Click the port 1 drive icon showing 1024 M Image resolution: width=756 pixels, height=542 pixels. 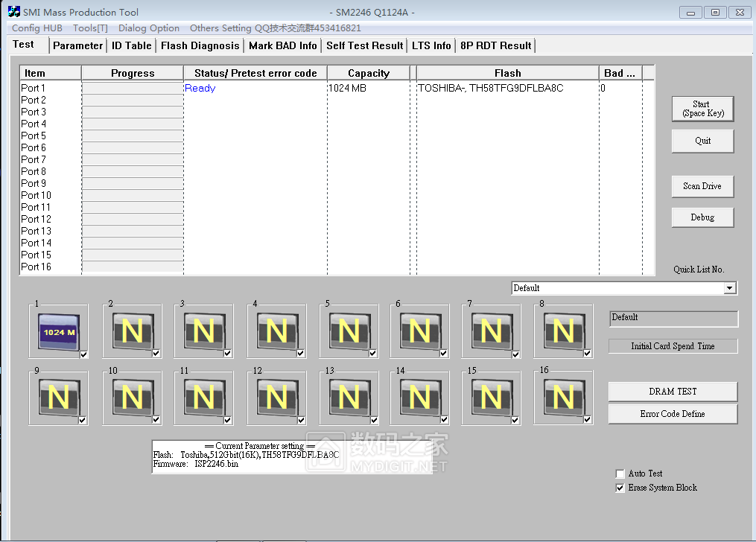[59, 331]
